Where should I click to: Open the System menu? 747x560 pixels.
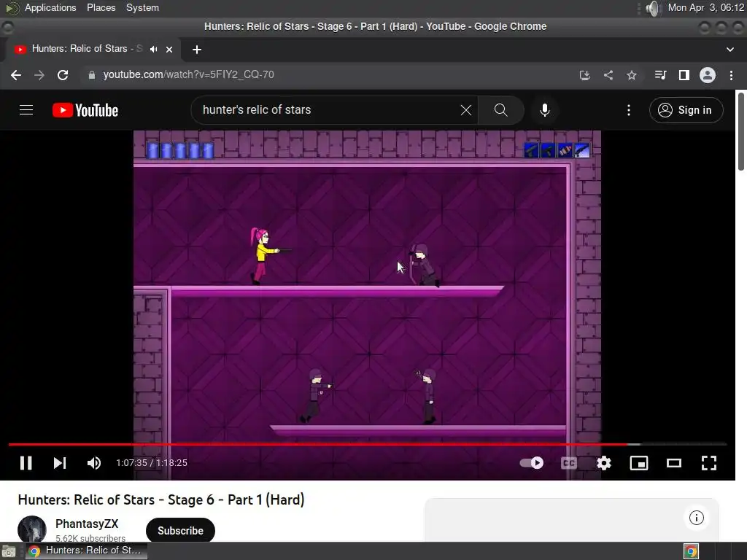pos(142,7)
